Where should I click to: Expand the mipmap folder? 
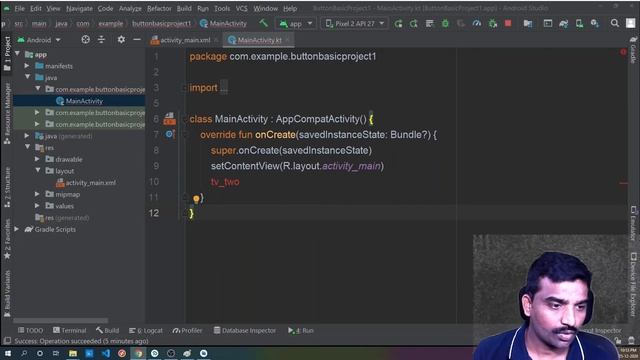pos(37,194)
